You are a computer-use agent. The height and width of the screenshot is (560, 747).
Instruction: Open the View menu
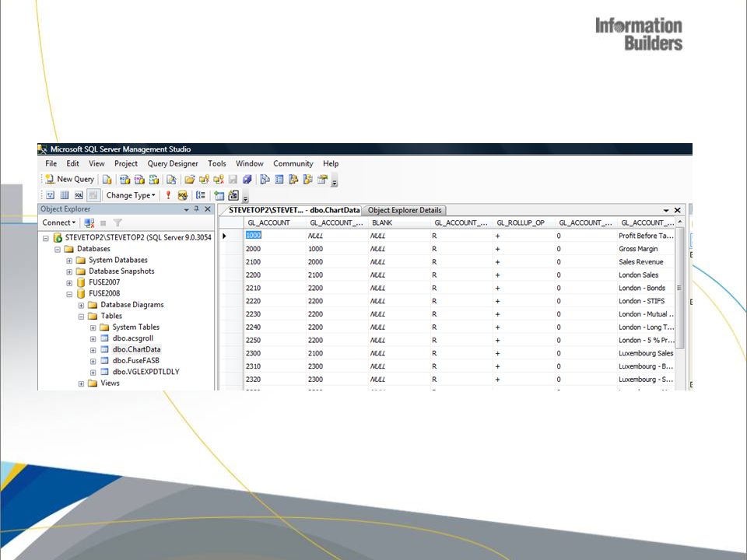[x=96, y=163]
